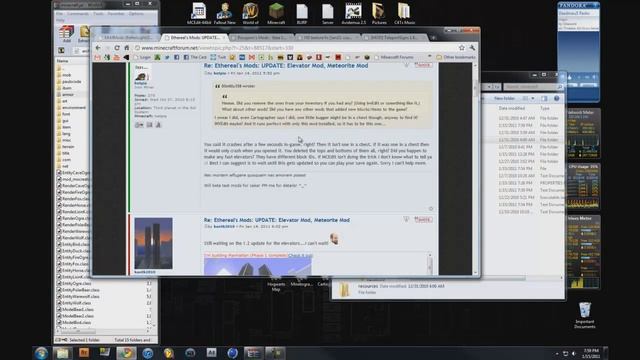Click the first post title link
The image size is (640, 360).
[286, 65]
